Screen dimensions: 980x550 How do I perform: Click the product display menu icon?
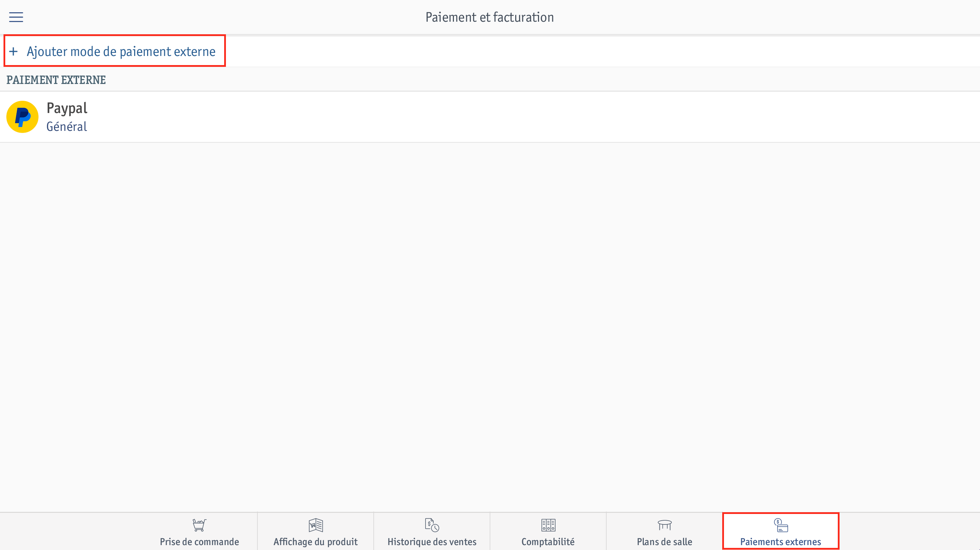coord(316,525)
